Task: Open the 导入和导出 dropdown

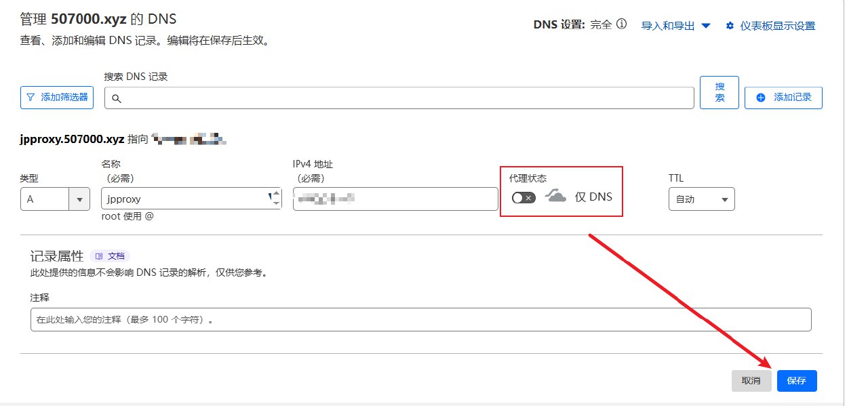Action: [x=676, y=26]
